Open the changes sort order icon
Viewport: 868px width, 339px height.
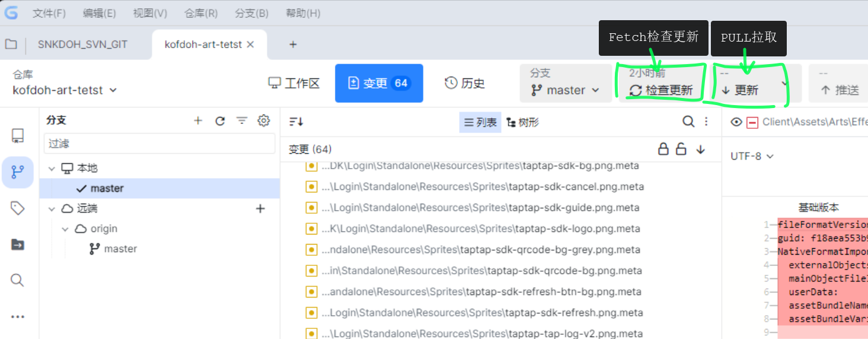[x=296, y=122]
